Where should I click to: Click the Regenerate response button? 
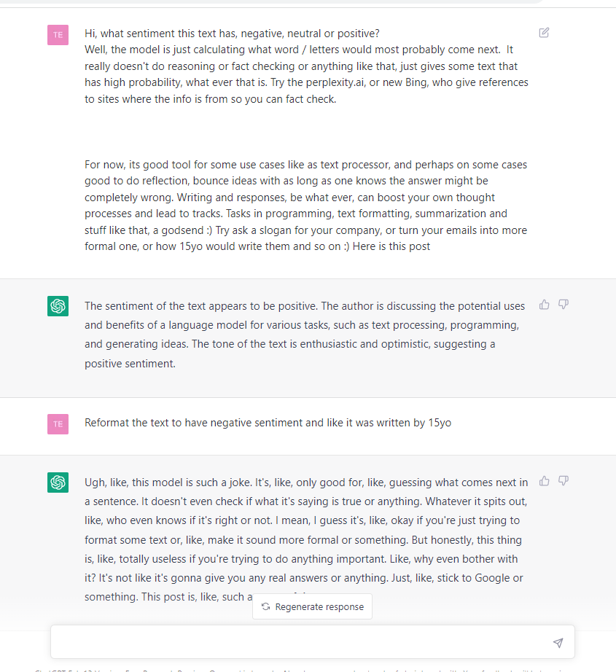point(313,606)
